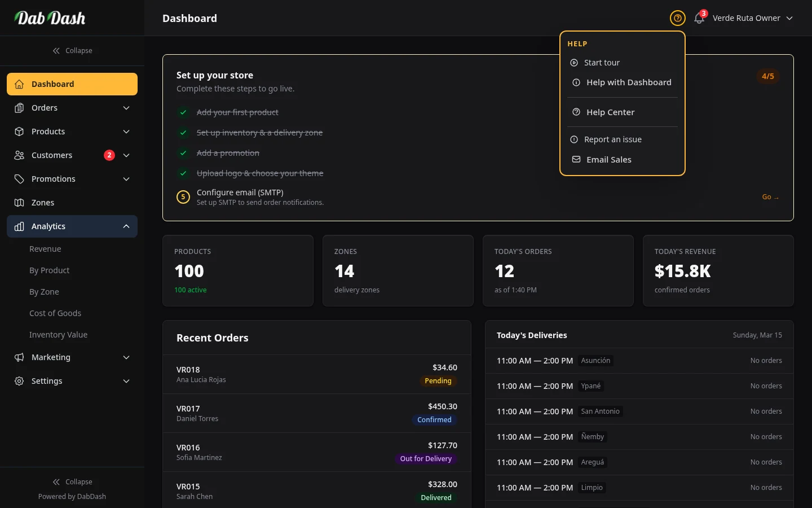Open Settings via the gear icon
This screenshot has height=508, width=812.
[19, 381]
